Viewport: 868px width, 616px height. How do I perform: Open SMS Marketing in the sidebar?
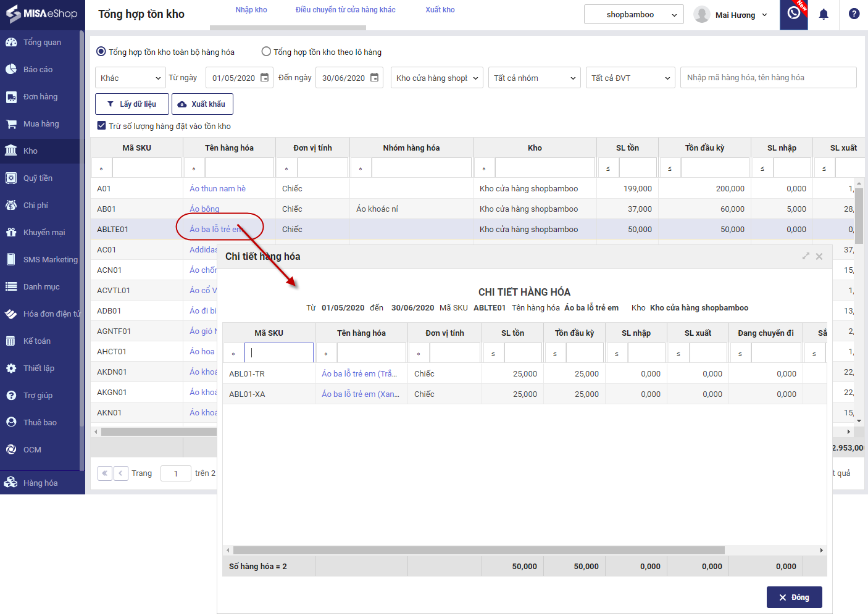pos(50,260)
